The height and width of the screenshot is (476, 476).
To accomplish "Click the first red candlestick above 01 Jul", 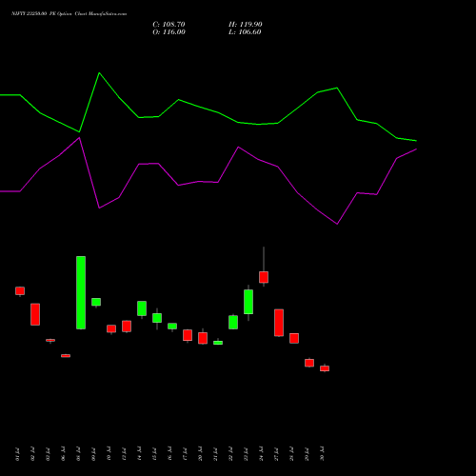I will click(x=20, y=291).
